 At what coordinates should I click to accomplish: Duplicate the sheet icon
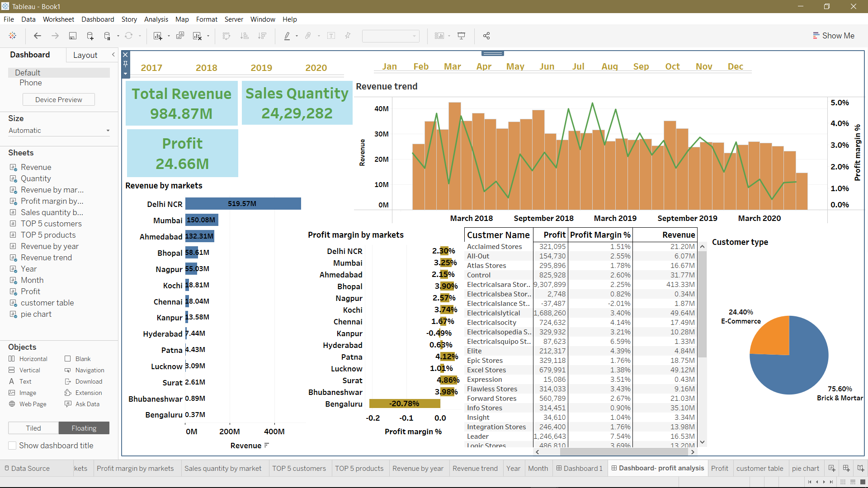click(180, 36)
